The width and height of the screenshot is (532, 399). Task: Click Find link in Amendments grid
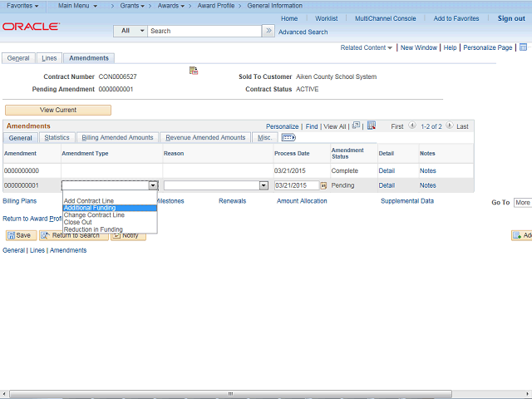[312, 126]
